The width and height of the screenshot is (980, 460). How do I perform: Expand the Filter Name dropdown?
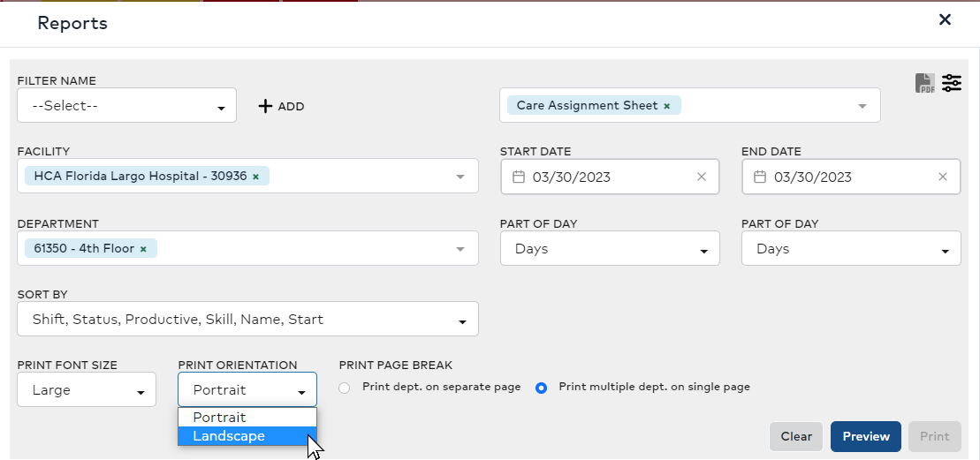pyautogui.click(x=126, y=106)
